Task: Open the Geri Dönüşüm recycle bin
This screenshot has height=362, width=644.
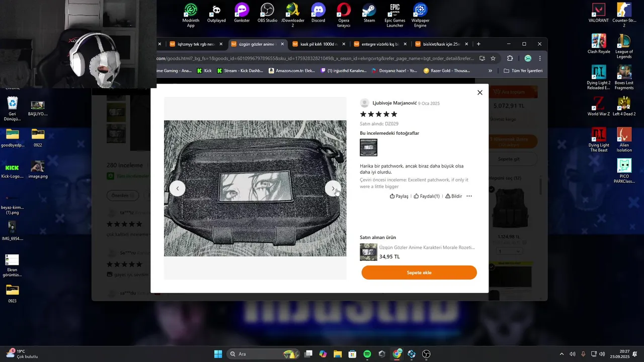Action: tap(12, 109)
